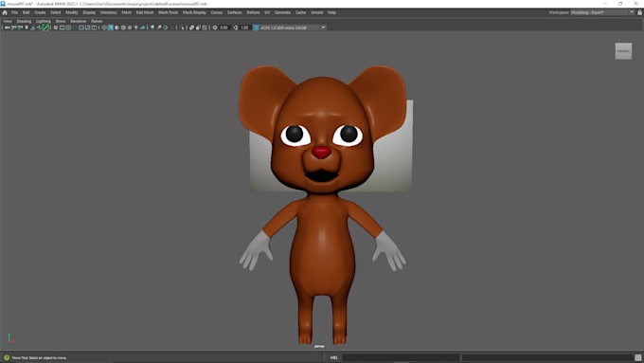The height and width of the screenshot is (363, 644).
Task: Click the Textured display icon
Action: click(130, 27)
